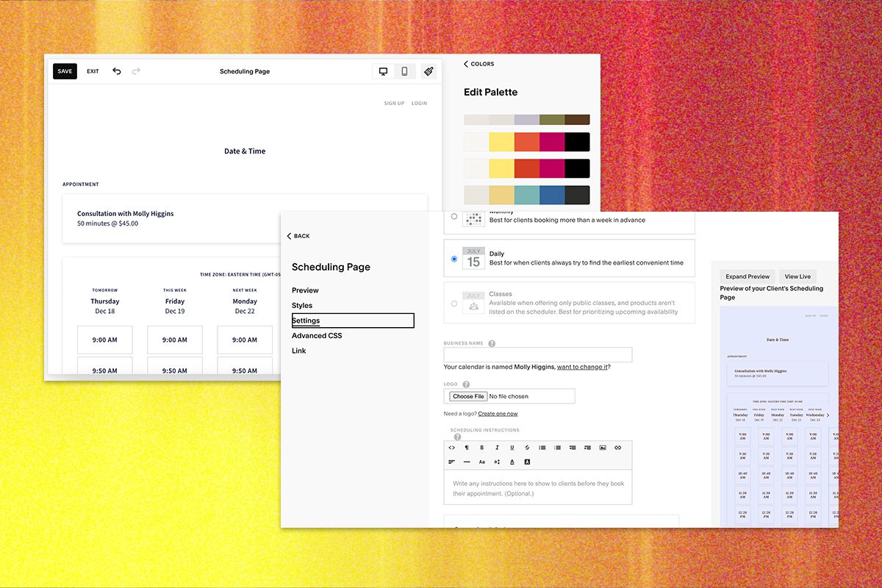Open style settings with the paintbrush icon
This screenshot has height=588, width=882.
[429, 71]
